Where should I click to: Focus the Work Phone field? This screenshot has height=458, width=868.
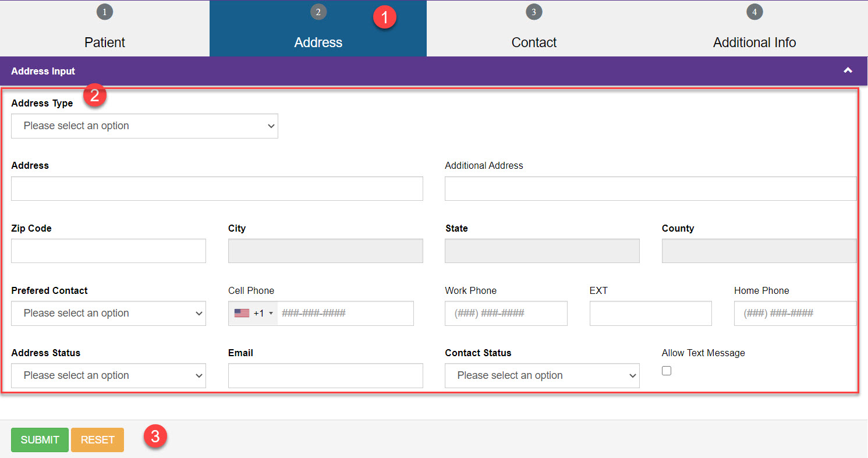tap(506, 313)
